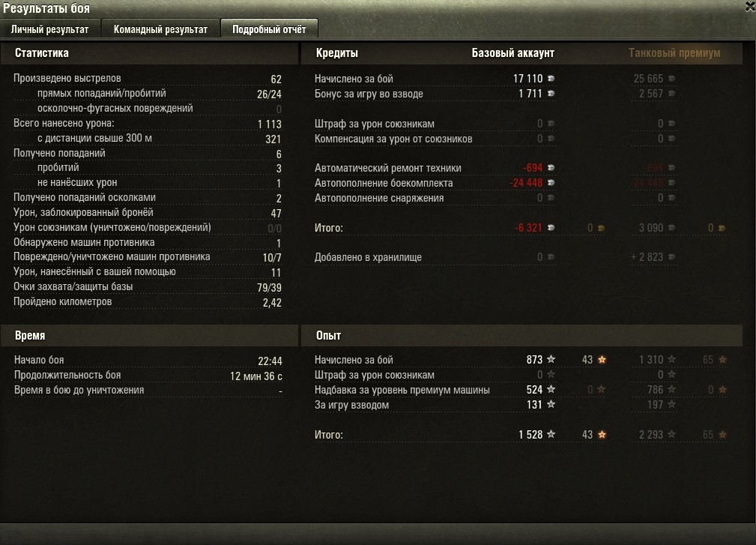Switch to Командный результат tab
Image resolution: width=756 pixels, height=545 pixels.
click(x=160, y=29)
